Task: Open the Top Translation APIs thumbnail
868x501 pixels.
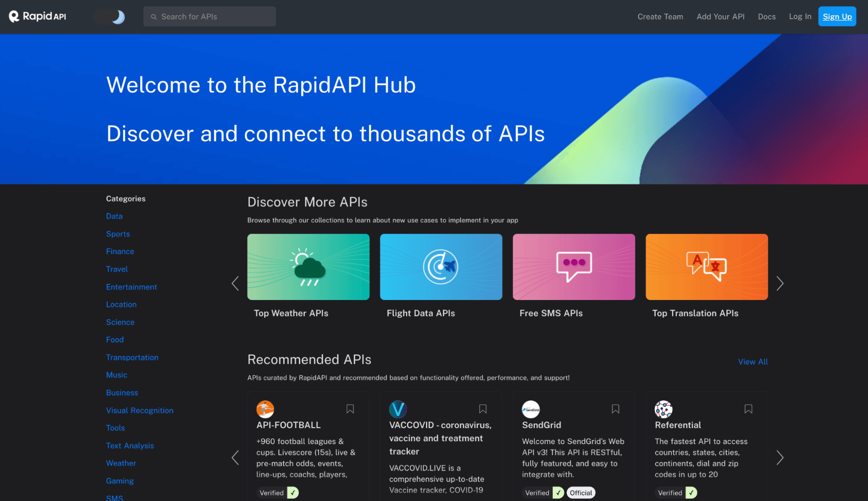Action: pyautogui.click(x=706, y=267)
